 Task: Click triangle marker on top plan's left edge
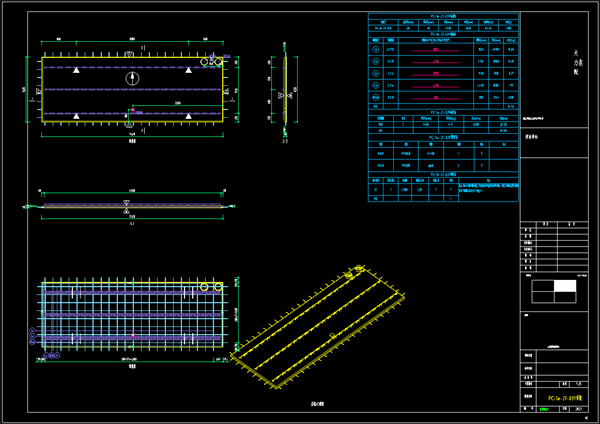[39, 91]
